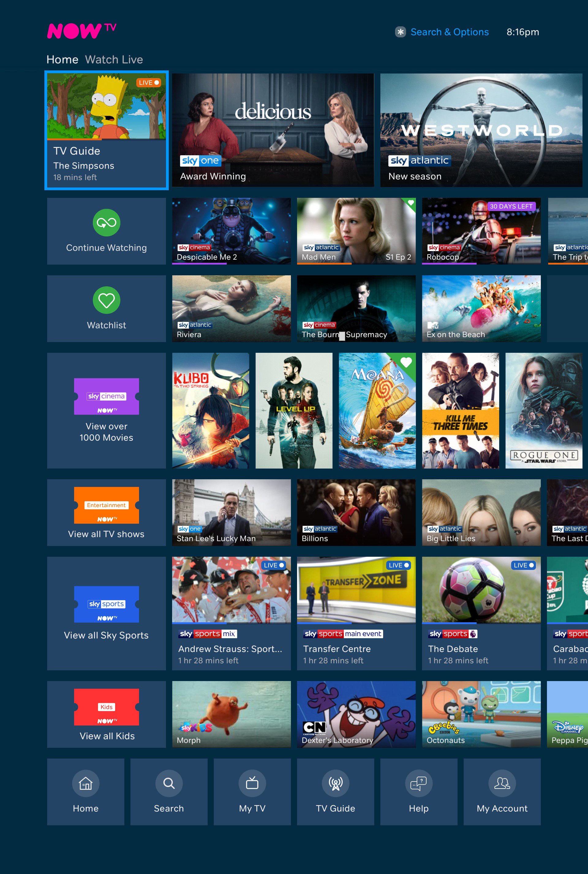588x874 pixels.
Task: Click the Help speech bubbles icon
Action: tap(419, 783)
